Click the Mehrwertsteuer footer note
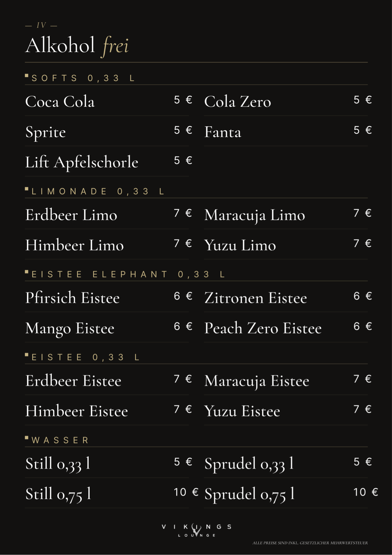 click(x=310, y=543)
